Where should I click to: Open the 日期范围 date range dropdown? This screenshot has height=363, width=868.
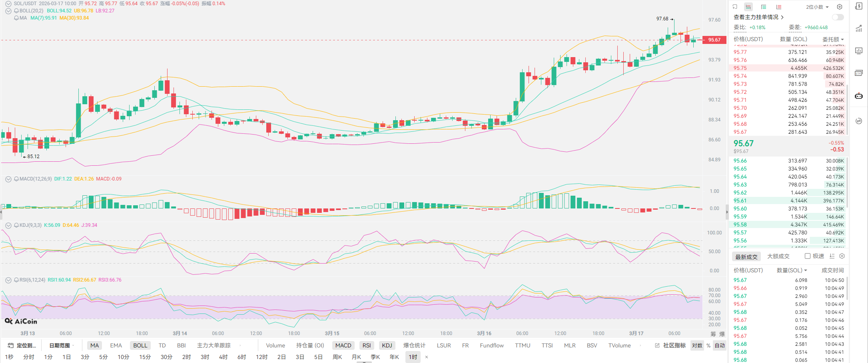pos(61,345)
